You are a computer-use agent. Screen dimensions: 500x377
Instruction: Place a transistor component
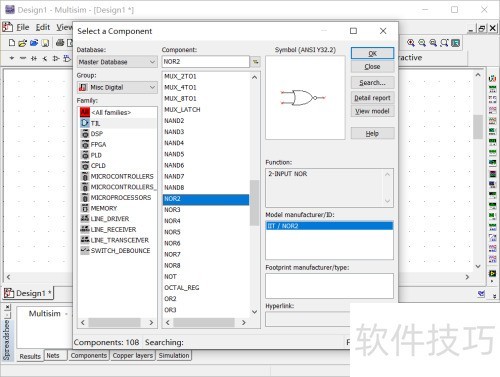45,58
